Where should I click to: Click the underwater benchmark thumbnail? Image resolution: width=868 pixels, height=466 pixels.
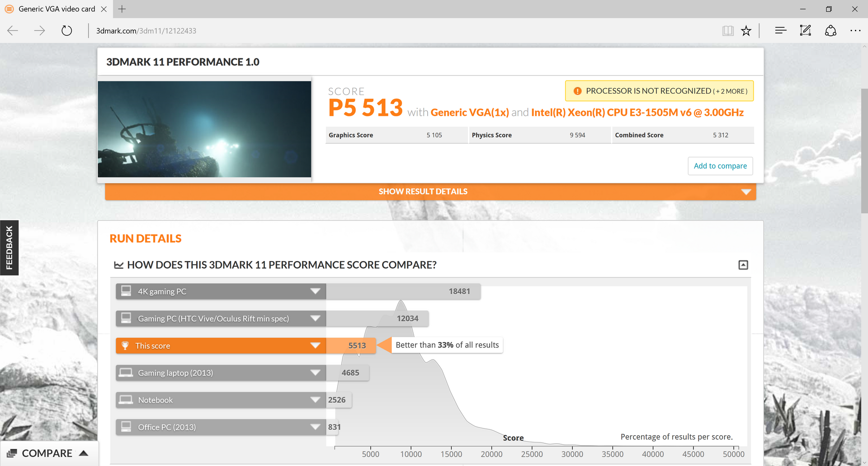click(x=204, y=129)
